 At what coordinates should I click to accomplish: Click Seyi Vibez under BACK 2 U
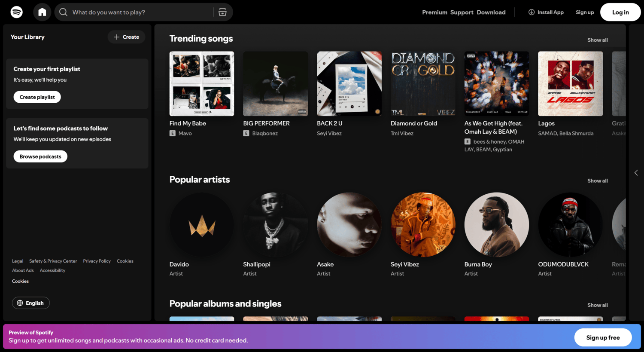[x=329, y=133]
